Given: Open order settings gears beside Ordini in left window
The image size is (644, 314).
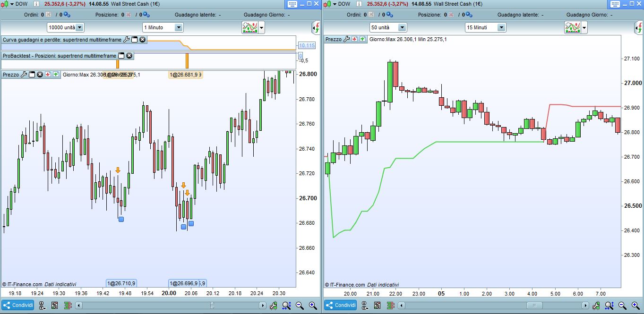Looking at the screenshot, I should 67,15.
